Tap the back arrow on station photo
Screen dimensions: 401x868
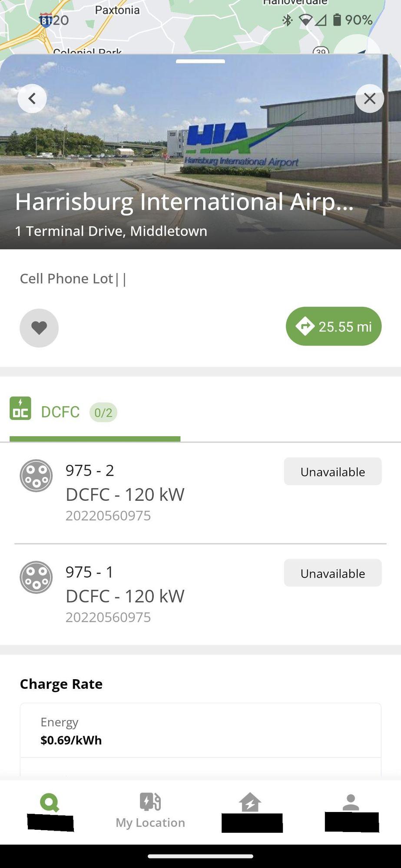(x=32, y=99)
